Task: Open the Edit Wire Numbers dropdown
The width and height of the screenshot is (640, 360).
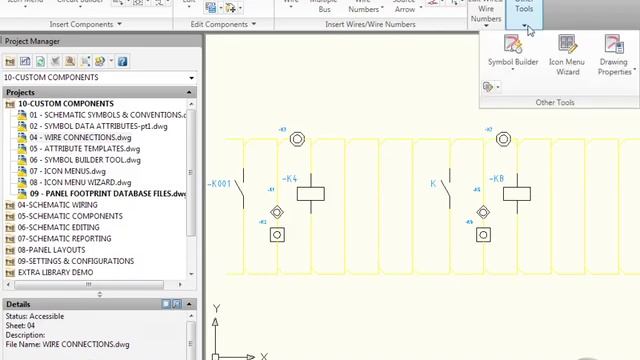Action: [x=486, y=26]
